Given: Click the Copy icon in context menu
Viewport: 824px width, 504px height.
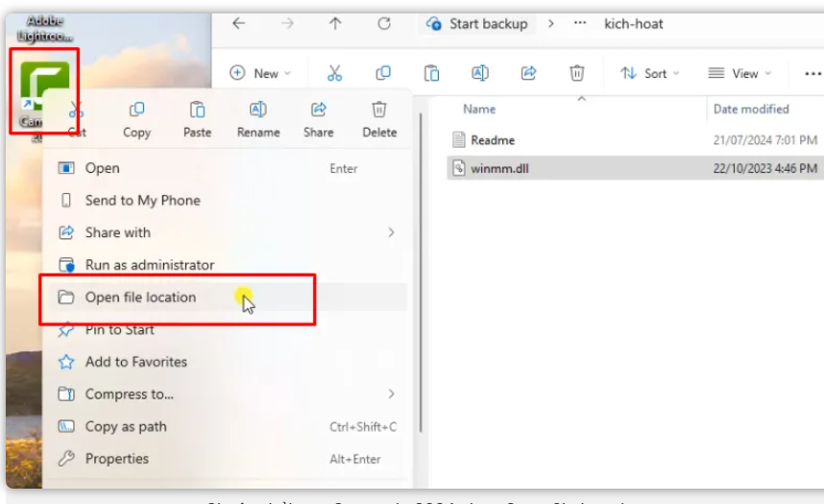Looking at the screenshot, I should pos(136,109).
